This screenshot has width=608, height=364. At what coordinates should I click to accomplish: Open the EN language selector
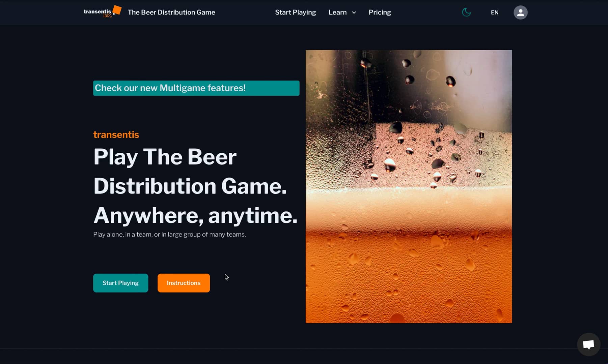pos(494,12)
